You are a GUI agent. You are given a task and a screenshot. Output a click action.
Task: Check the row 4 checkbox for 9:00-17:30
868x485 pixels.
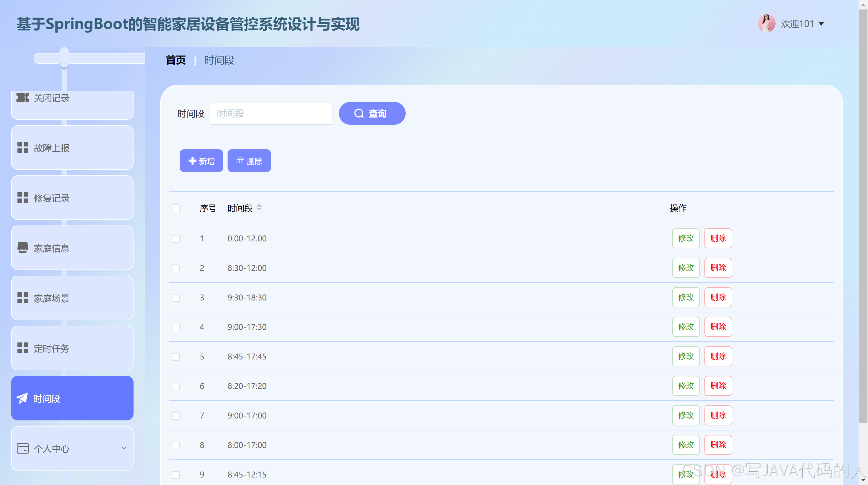tap(176, 327)
